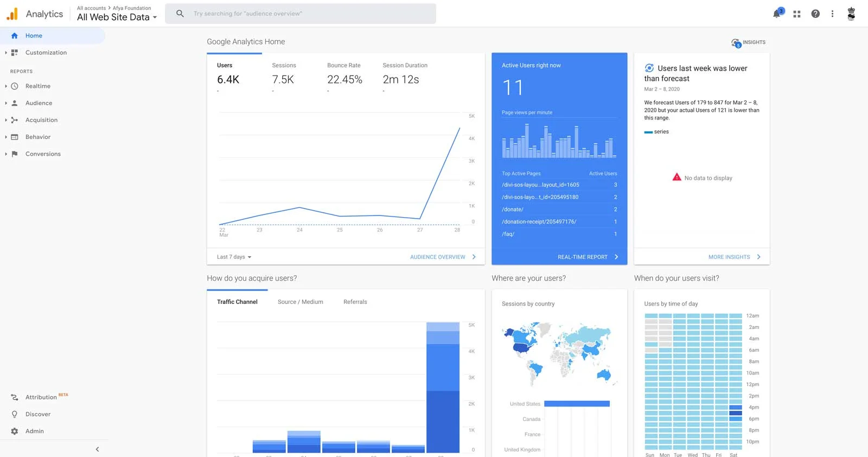Click the /donate/ active page row

(559, 210)
